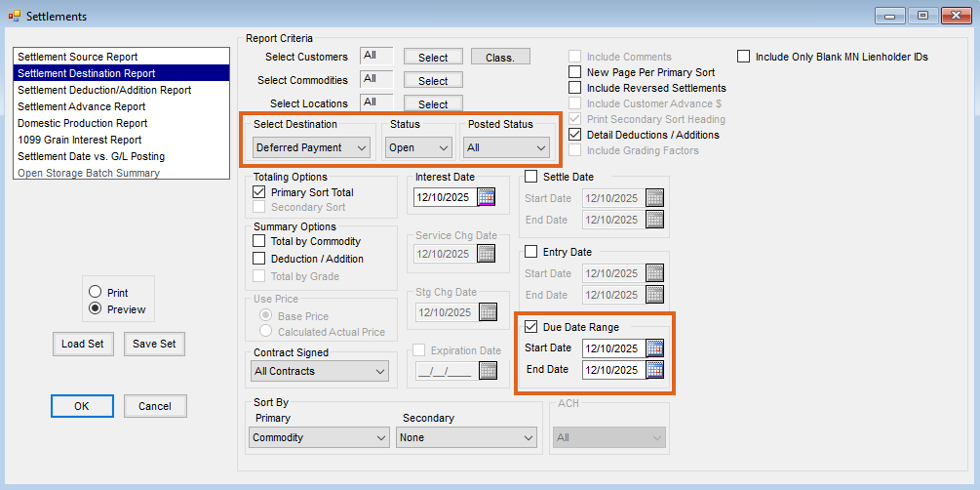Click the Due Date Range Start Date field

613,347
